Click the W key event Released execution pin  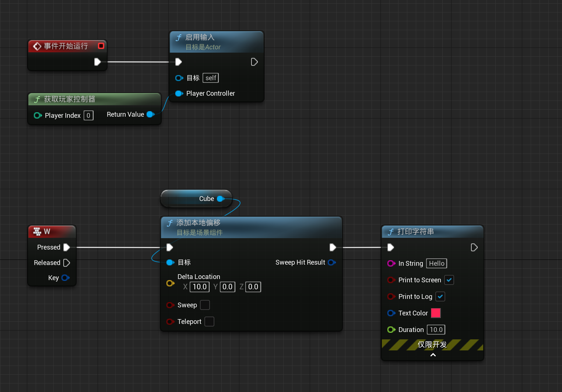click(x=67, y=263)
